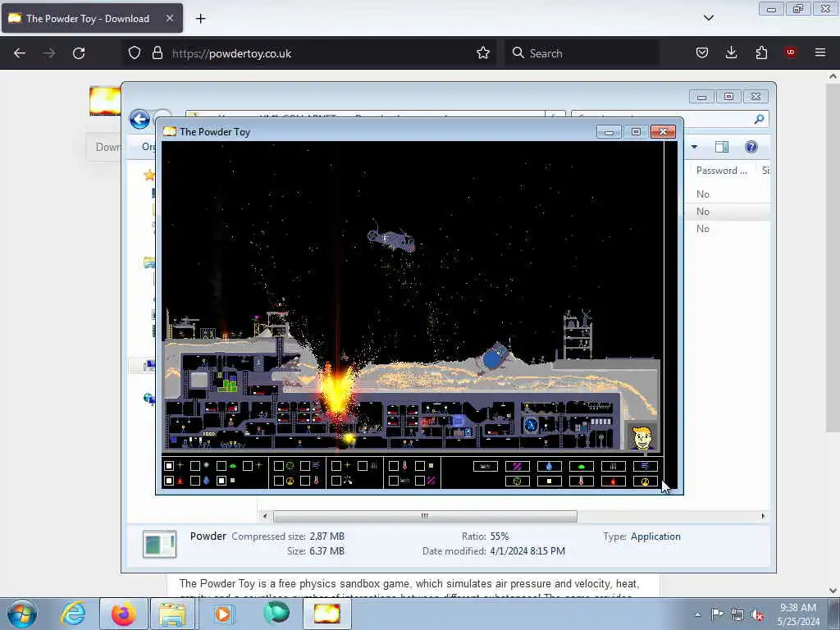Toggle the checkbox beside the green blob icon
Screen dimensions: 840x630
pyautogui.click(x=221, y=466)
